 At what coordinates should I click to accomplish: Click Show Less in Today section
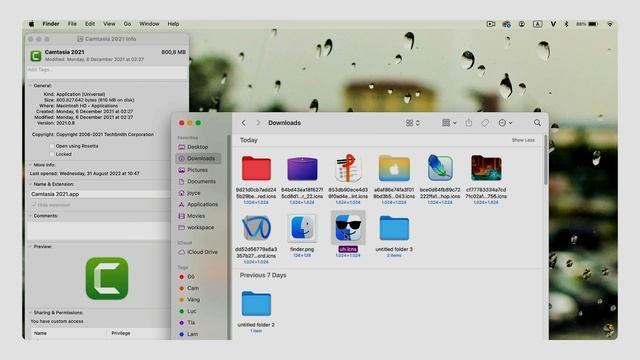523,140
